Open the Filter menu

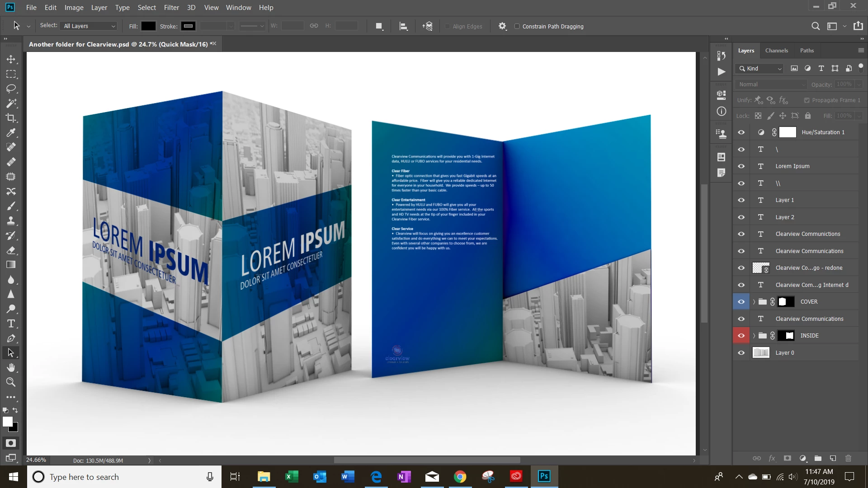(171, 8)
